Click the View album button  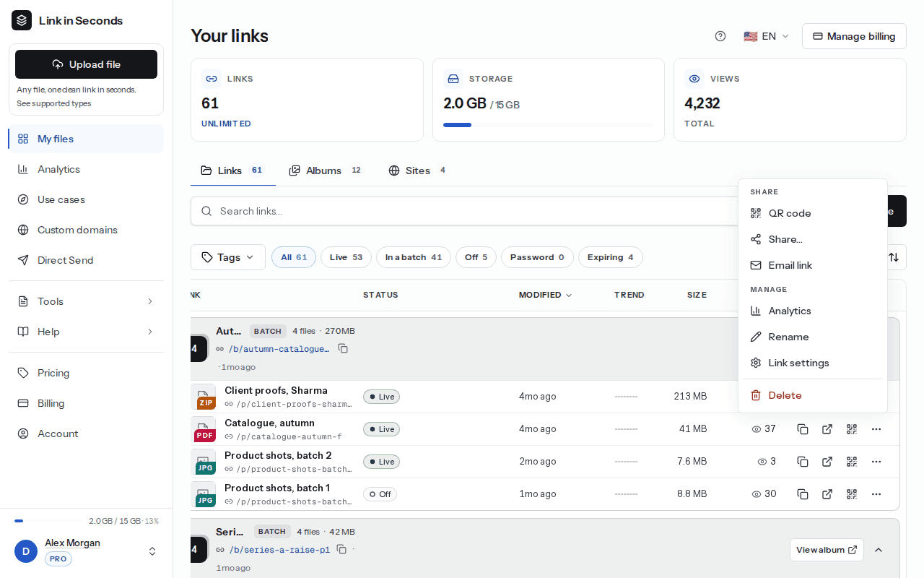[827, 550]
